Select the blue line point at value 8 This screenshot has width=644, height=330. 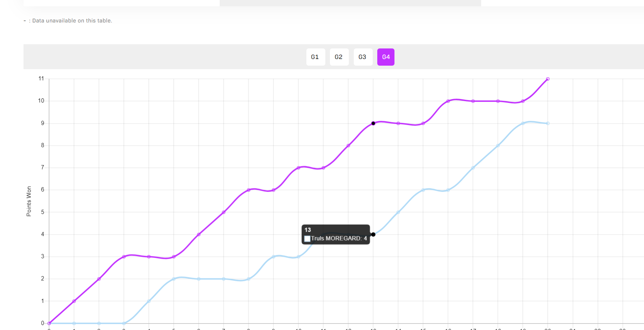[x=498, y=145]
